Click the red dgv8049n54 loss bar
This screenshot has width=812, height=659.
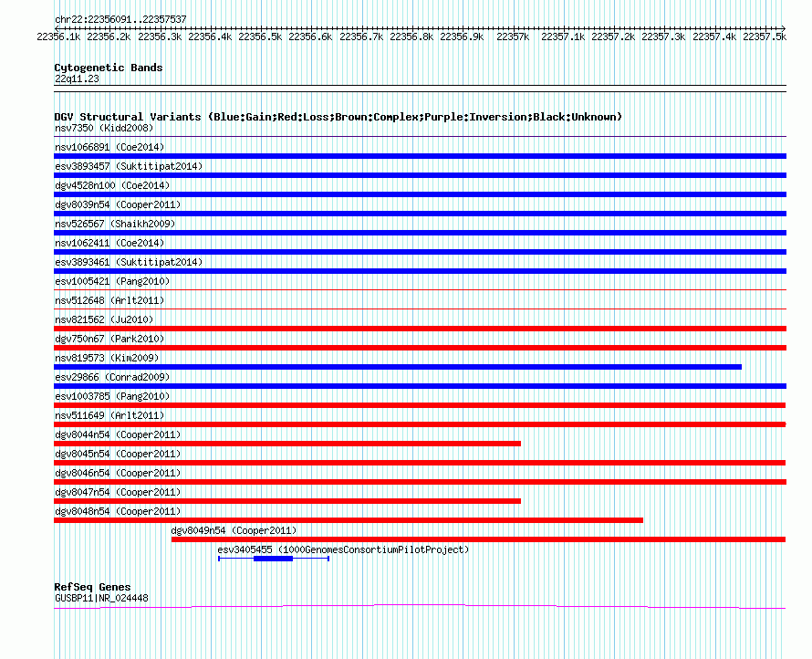(x=478, y=539)
